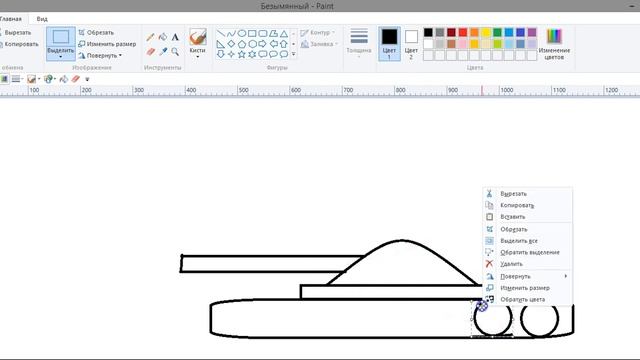Activate Цвет 2 background color slot
The image size is (640, 360).
(411, 44)
